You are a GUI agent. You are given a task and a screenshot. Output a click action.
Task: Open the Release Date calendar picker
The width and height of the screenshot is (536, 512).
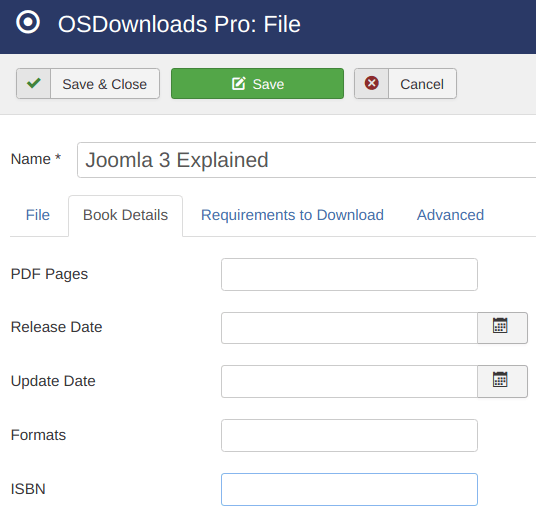coord(502,327)
